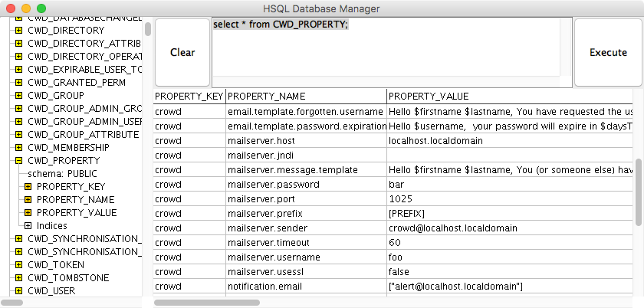Select the PROPERTY_NAME column header

tap(306, 97)
